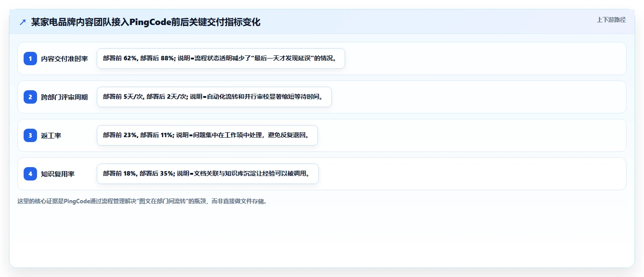Click the number 1 badge
The image size is (644, 277).
click(x=30, y=59)
